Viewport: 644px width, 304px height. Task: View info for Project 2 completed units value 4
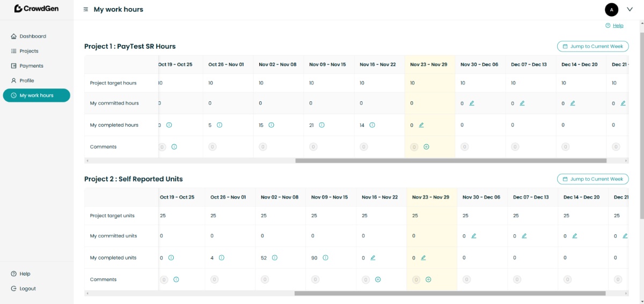222,257
